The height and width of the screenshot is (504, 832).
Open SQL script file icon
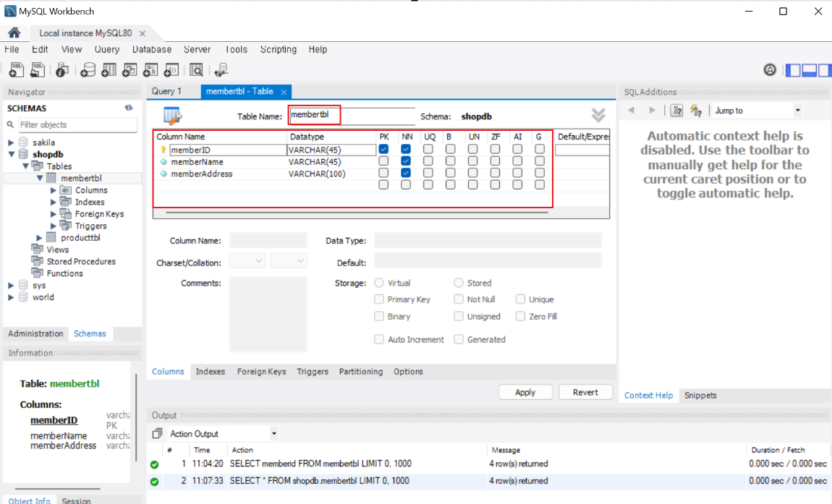(x=37, y=69)
